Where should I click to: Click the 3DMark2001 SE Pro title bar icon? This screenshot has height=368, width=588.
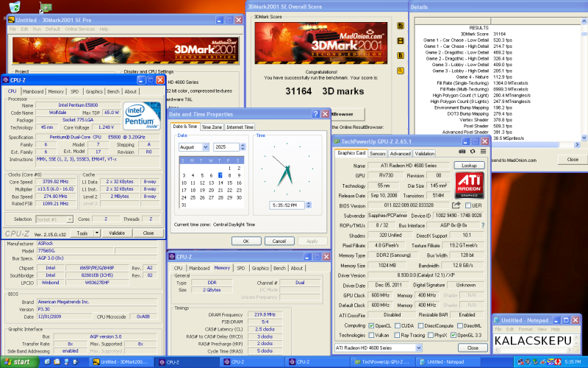click(12, 20)
